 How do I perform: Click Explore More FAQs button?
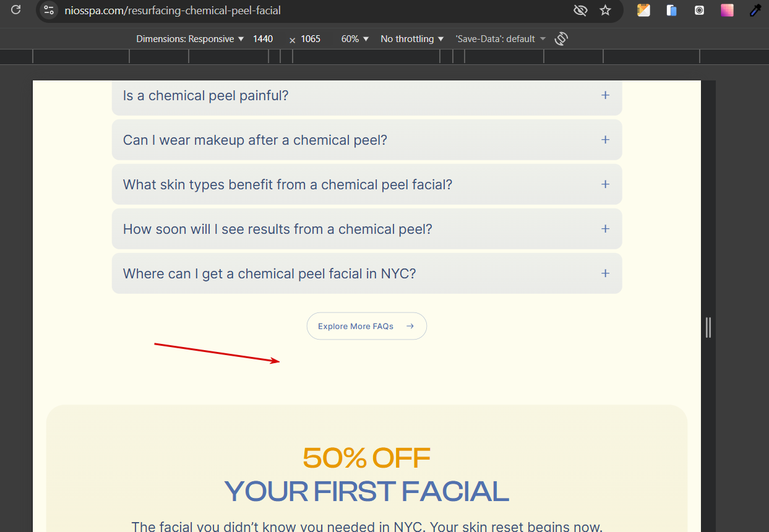[367, 326]
